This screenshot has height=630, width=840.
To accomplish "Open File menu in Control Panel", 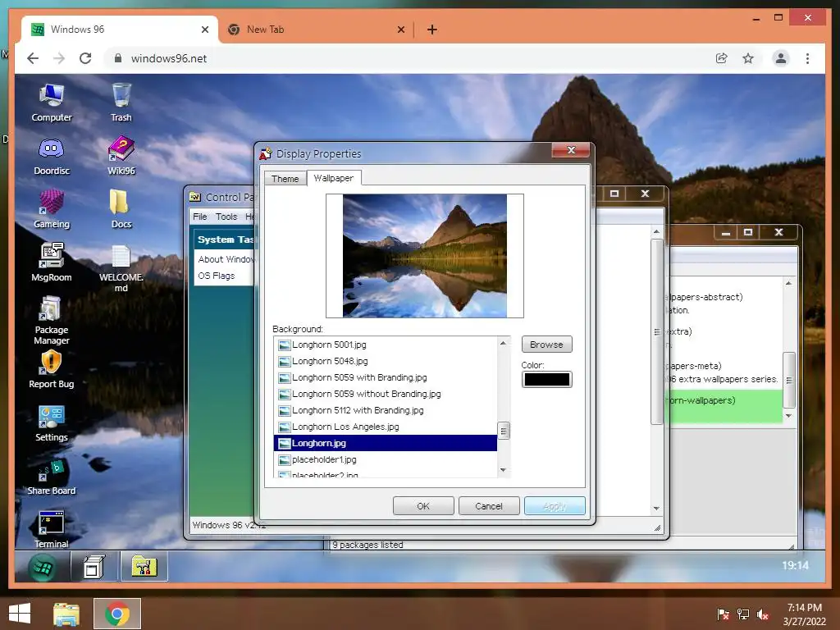I will 200,217.
